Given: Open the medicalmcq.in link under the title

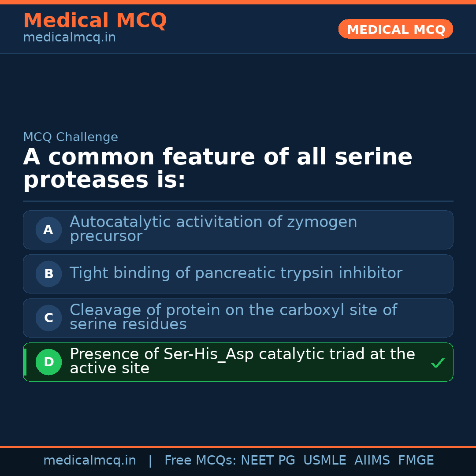Looking at the screenshot, I should (x=69, y=37).
